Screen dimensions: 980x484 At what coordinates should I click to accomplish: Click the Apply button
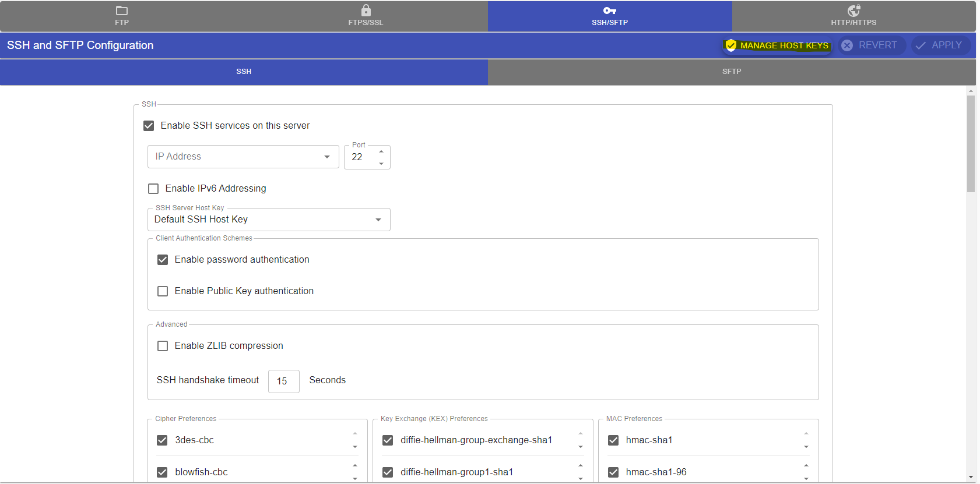coord(940,45)
